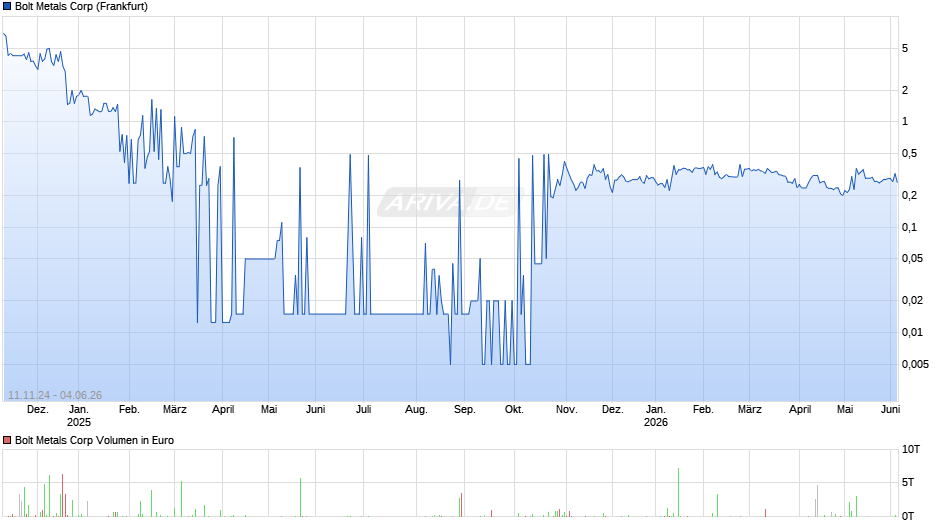This screenshot has width=940, height=526.
Task: Click the 'Juni' label at the axis end
Action: 890,410
